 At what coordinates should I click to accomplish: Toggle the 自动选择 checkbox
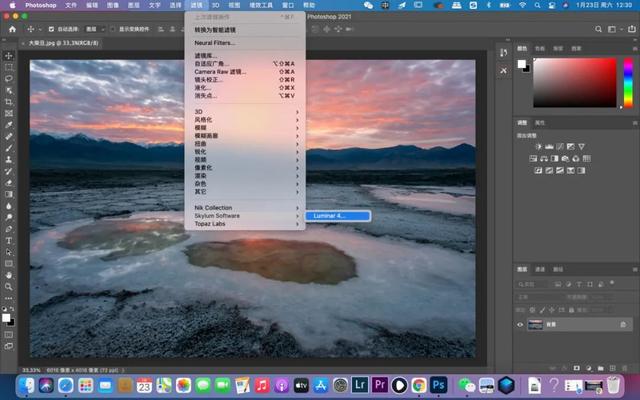(x=50, y=30)
